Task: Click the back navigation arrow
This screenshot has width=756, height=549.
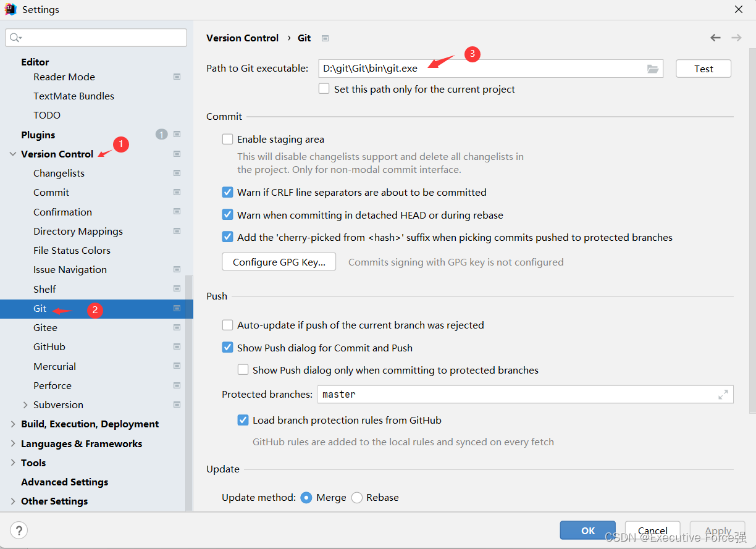Action: pyautogui.click(x=715, y=38)
